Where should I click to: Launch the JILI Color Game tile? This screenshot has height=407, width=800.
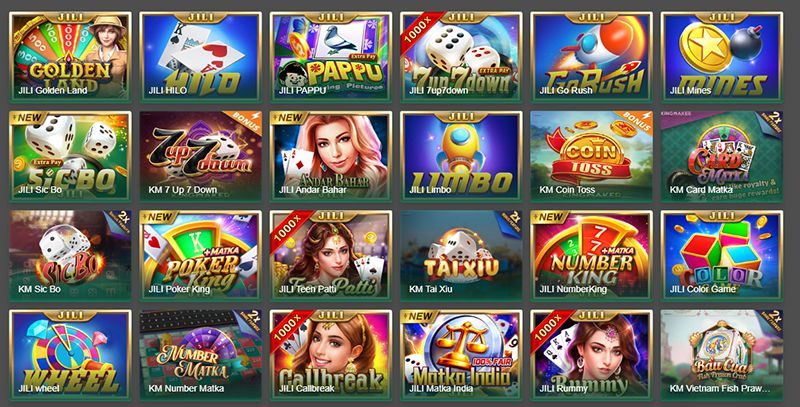pyautogui.click(x=722, y=256)
